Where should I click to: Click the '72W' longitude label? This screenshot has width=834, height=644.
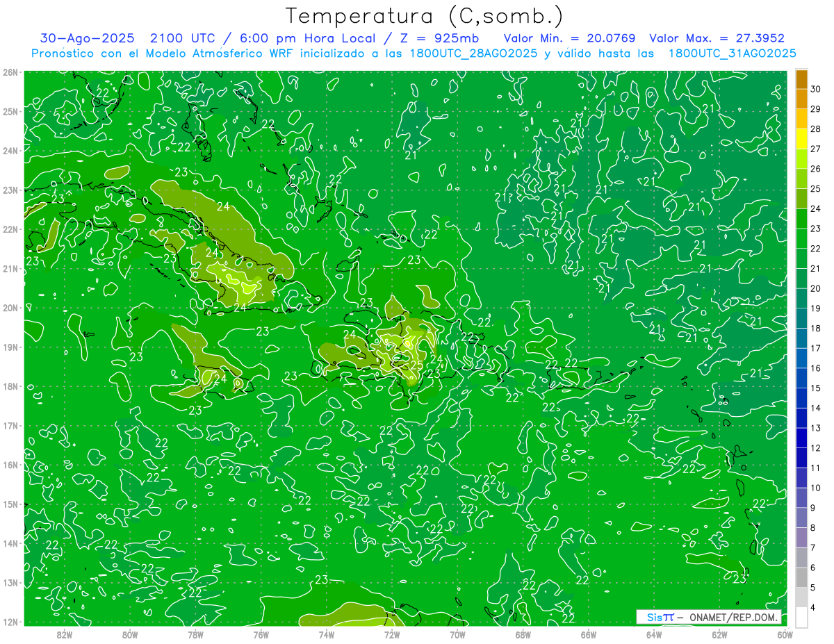(392, 634)
